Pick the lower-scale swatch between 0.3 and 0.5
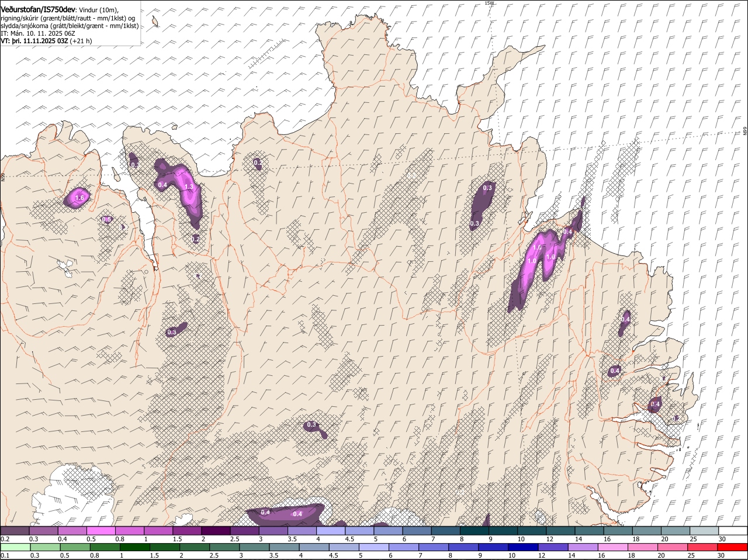This screenshot has width=748, height=560. click(x=45, y=547)
